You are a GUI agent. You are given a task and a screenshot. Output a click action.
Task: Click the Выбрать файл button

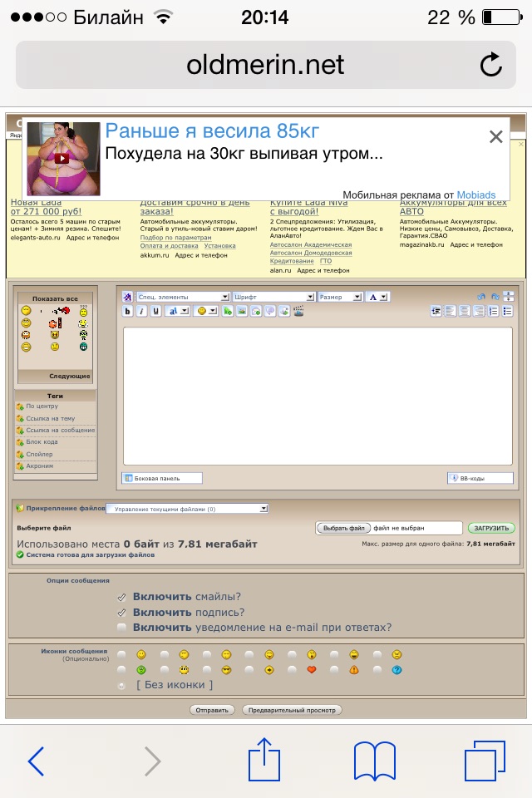343,529
